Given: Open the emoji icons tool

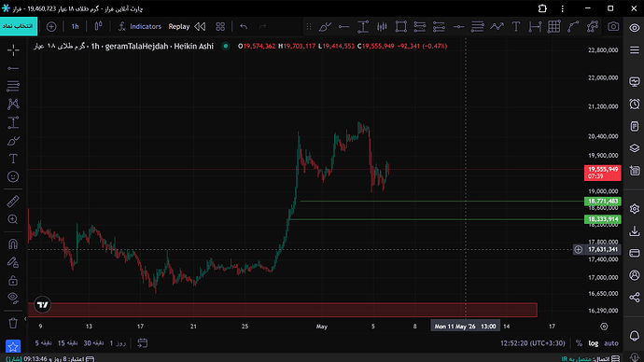Looking at the screenshot, I should (13, 176).
